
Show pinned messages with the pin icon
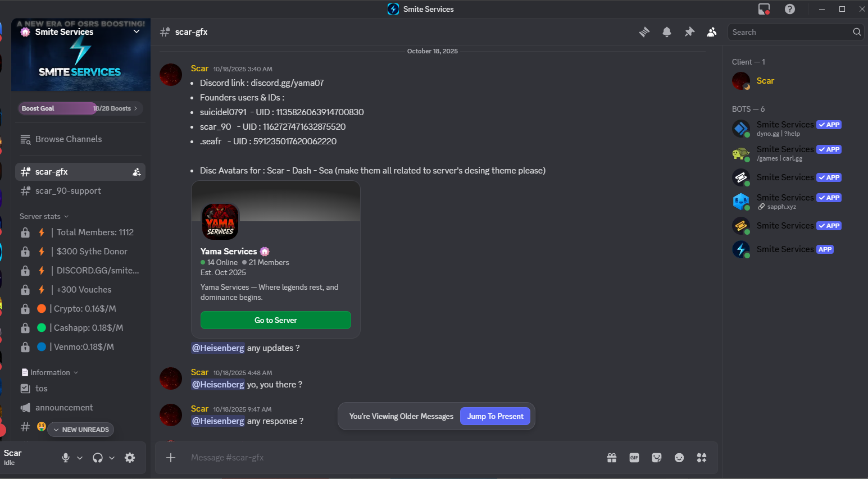689,32
